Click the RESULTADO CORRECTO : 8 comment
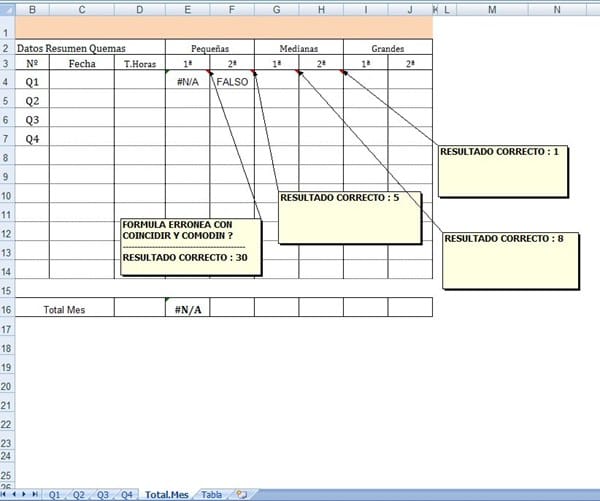This screenshot has width=600, height=501. [511, 261]
